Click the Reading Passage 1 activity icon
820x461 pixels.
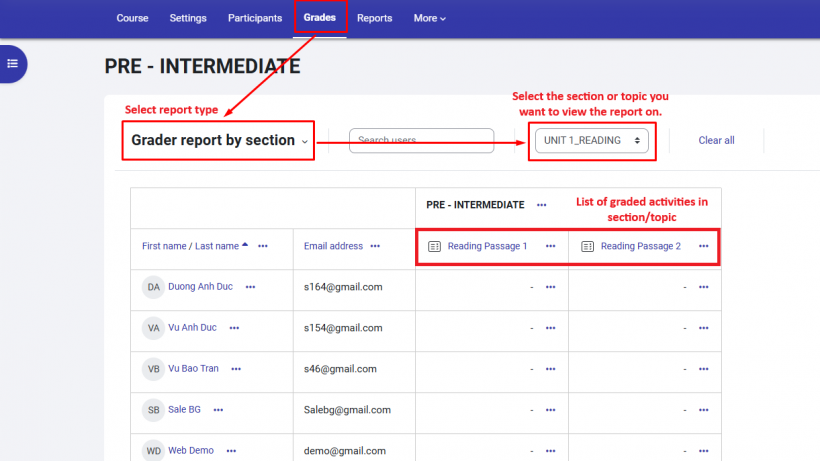pyautogui.click(x=434, y=246)
